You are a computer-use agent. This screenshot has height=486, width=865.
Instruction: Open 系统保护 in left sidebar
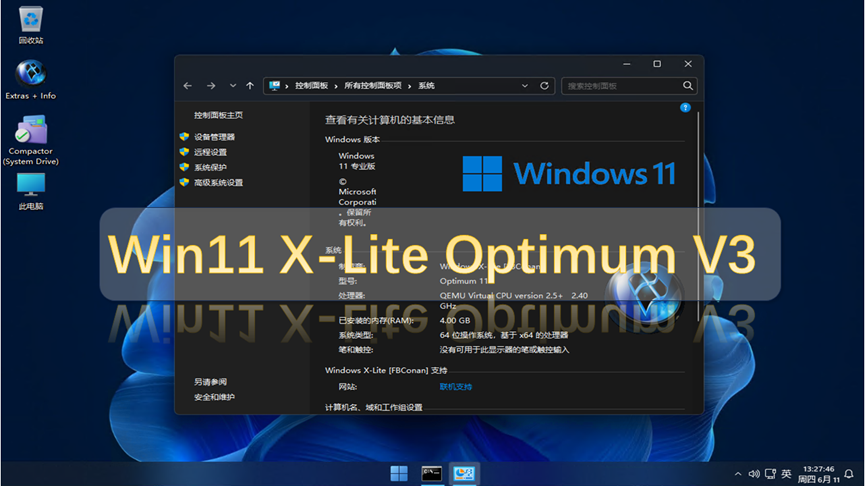click(210, 167)
